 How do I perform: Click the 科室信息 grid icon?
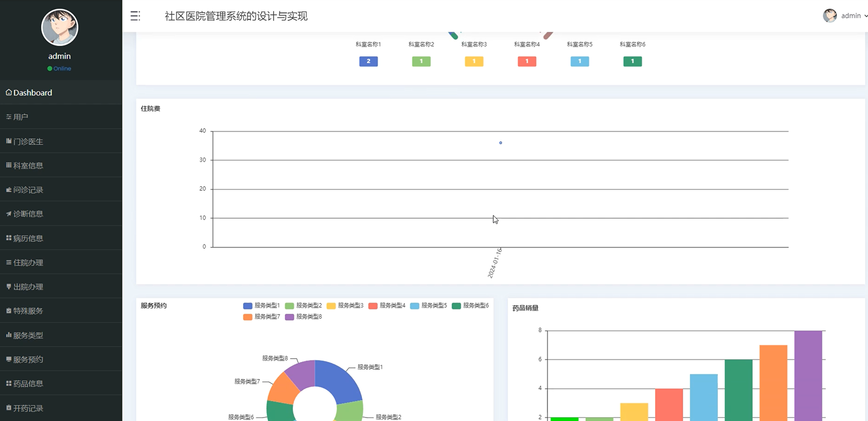pyautogui.click(x=9, y=165)
